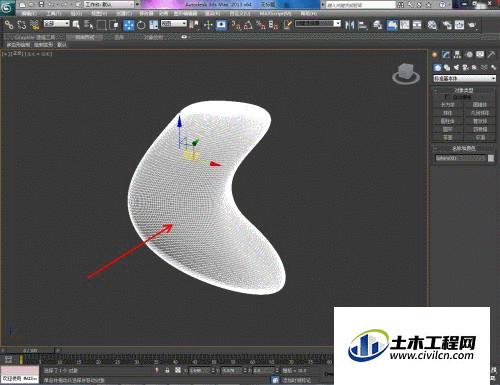
Task: Toggle Angle Snap
Action: pos(248,25)
